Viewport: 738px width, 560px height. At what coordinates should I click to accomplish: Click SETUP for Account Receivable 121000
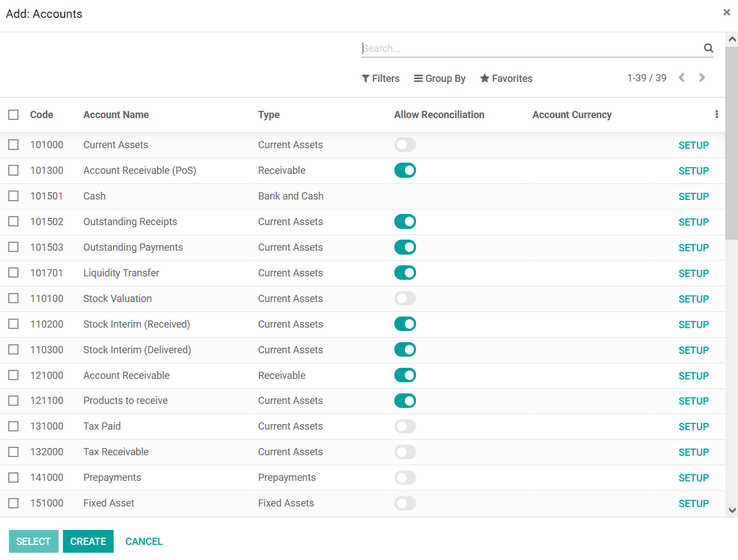(x=693, y=376)
